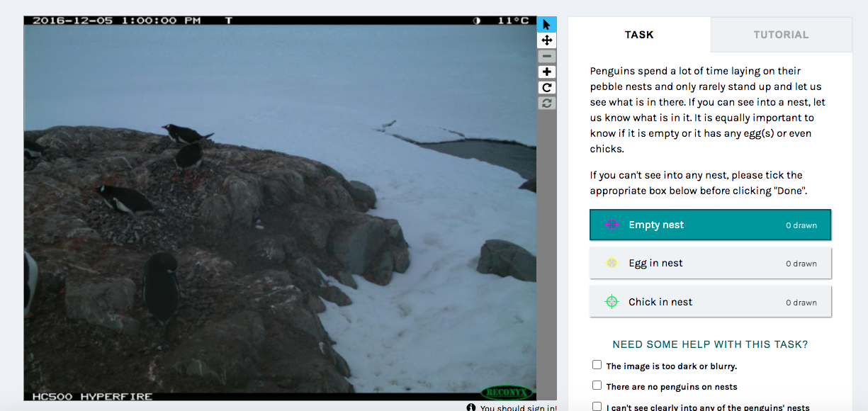868x411 pixels.
Task: Click the magenta Empty nest crosshair icon
Action: click(611, 225)
